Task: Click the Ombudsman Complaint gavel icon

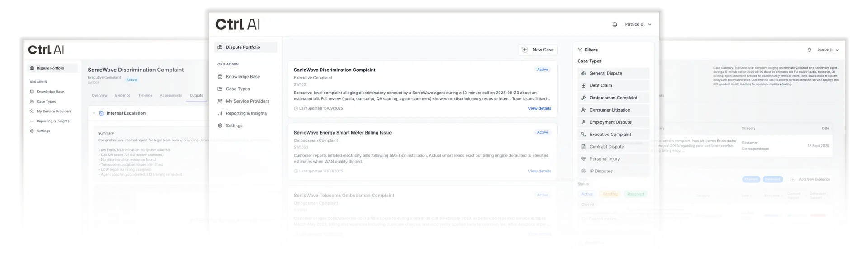Action: (x=584, y=98)
